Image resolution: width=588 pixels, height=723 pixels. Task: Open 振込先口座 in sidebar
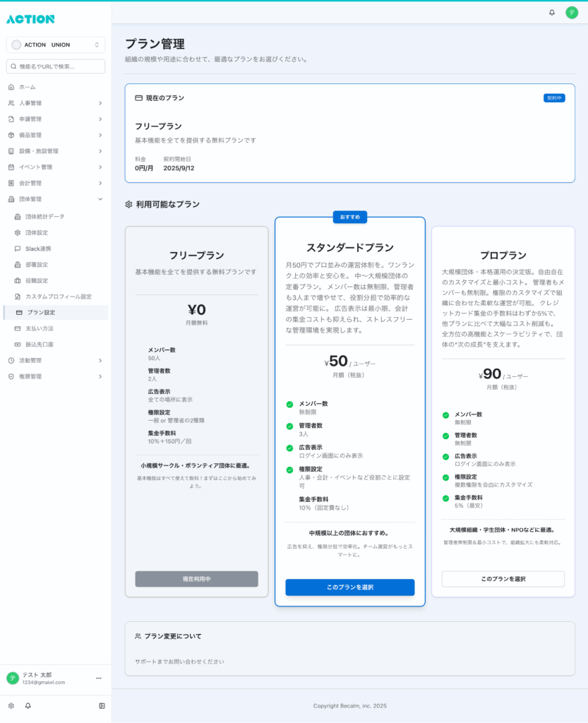pyautogui.click(x=40, y=345)
